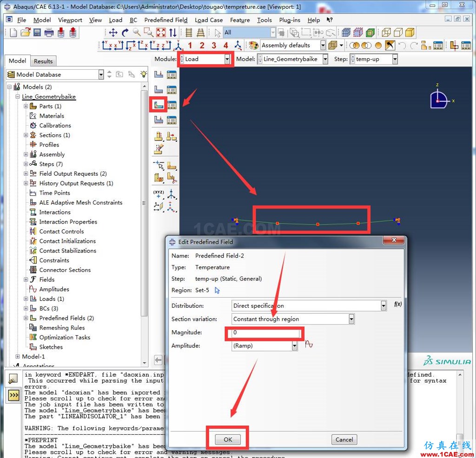This screenshot has height=458, width=476.
Task: Click the f(x) analytical field icon
Action: click(x=398, y=304)
